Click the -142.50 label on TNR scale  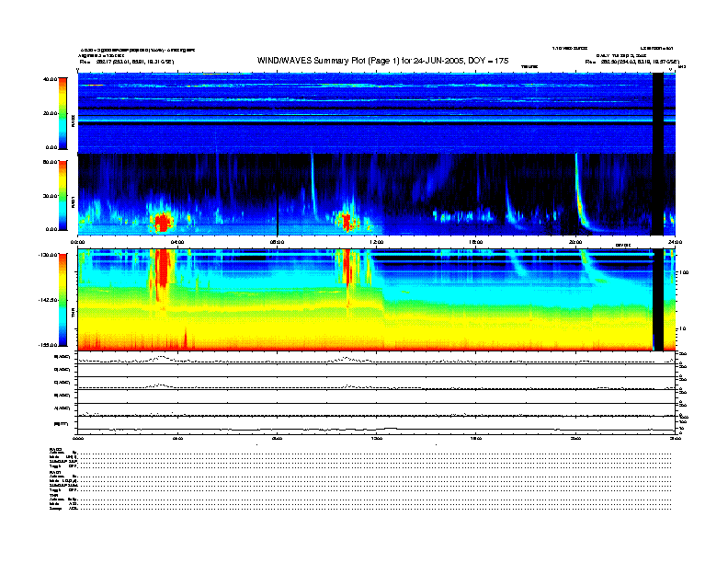[x=48, y=300]
